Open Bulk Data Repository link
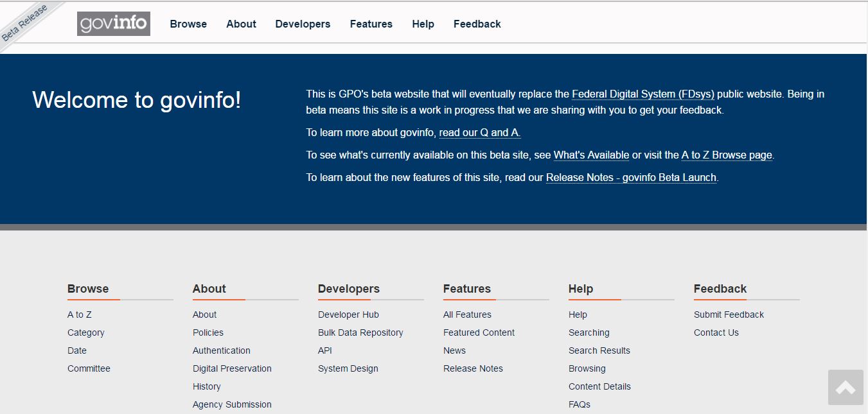The width and height of the screenshot is (868, 414). click(x=360, y=332)
